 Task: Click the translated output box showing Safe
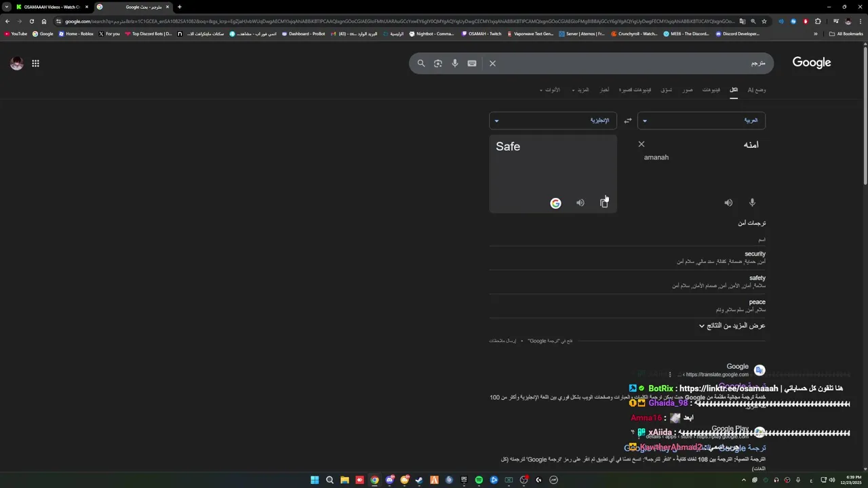pos(553,174)
